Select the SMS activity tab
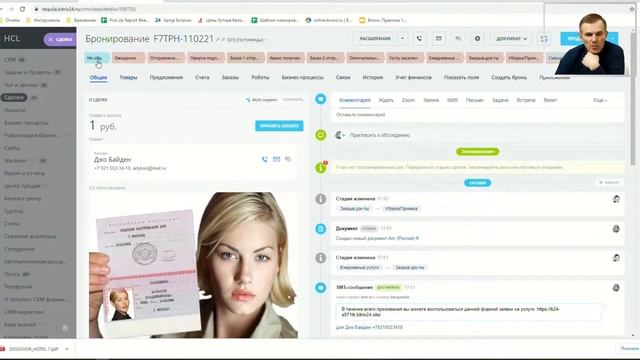 [452, 100]
